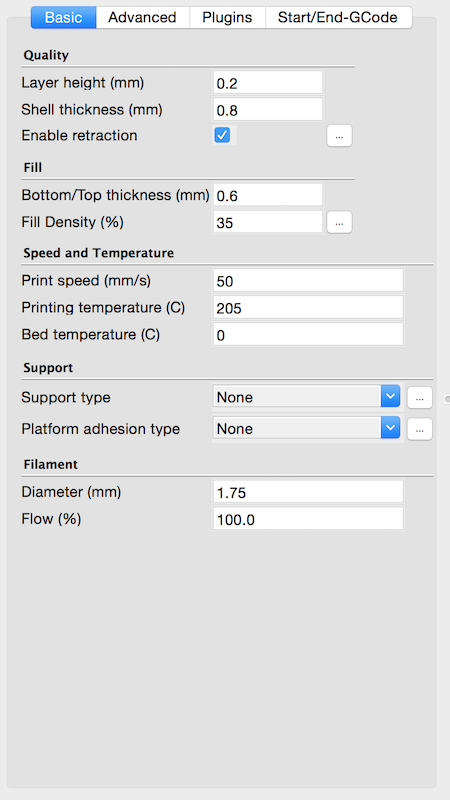This screenshot has height=800, width=450.
Task: Click the filament Diameter field
Action: 308,492
